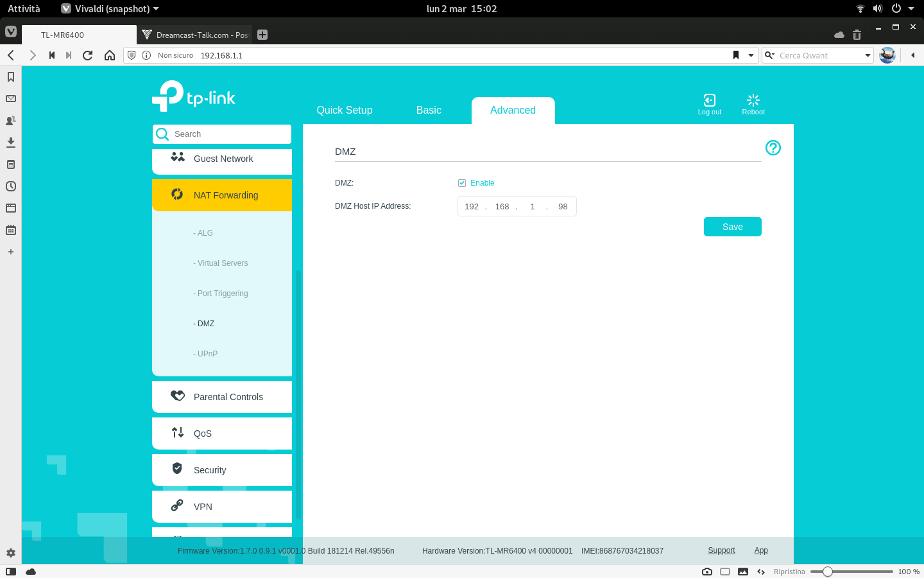Screen dimensions: 924x578
Task: Open a new tab
Action: coord(262,35)
